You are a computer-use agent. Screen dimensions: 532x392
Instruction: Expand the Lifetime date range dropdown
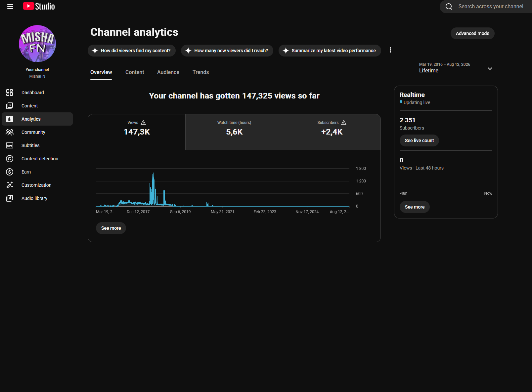(456, 68)
